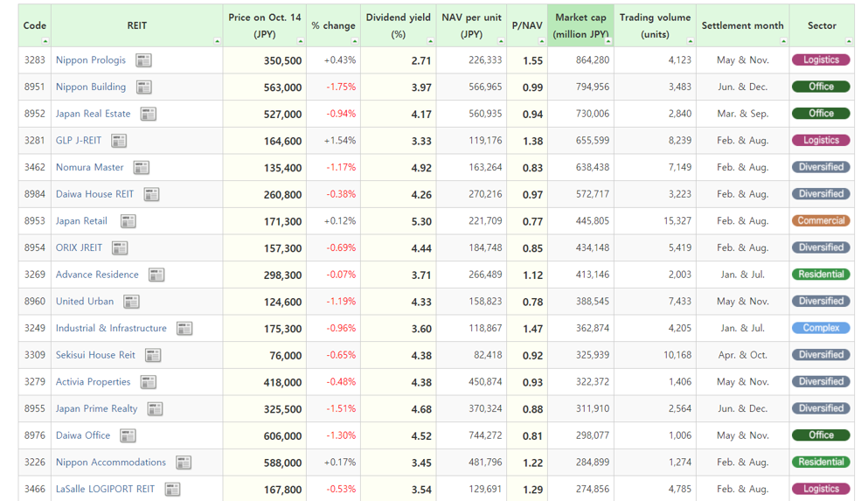Sort by Dividend yield column arrow
This screenshot has width=868, height=501.
(430, 41)
